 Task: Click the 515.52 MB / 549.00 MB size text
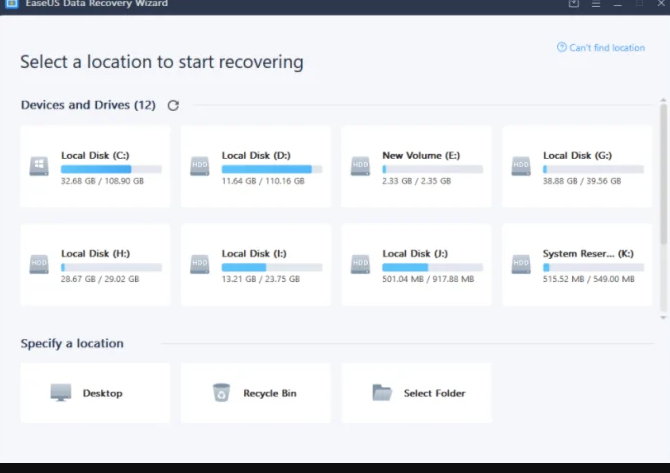pyautogui.click(x=589, y=279)
